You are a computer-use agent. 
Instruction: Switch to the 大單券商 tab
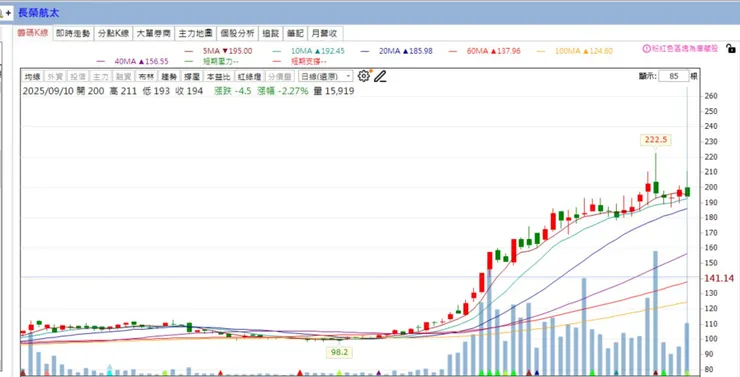(x=154, y=34)
